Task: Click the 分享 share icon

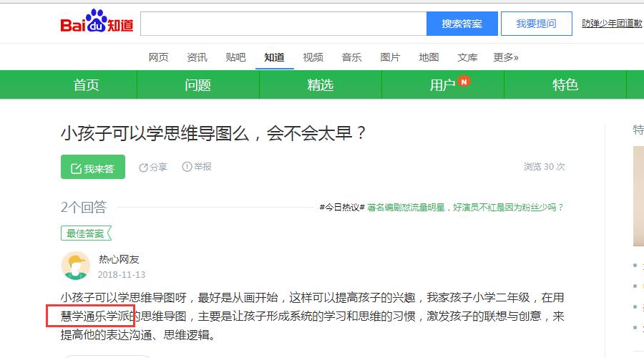Action: (143, 167)
